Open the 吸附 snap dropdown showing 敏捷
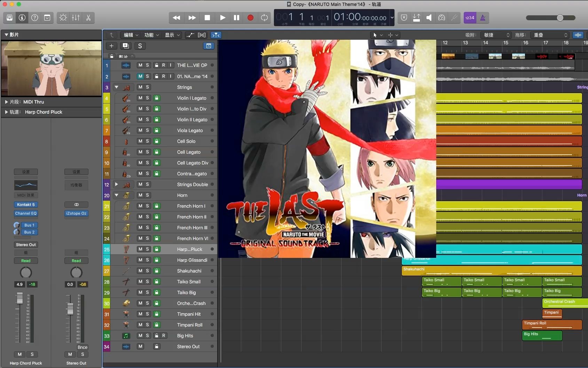The image size is (588, 368). pos(496,35)
